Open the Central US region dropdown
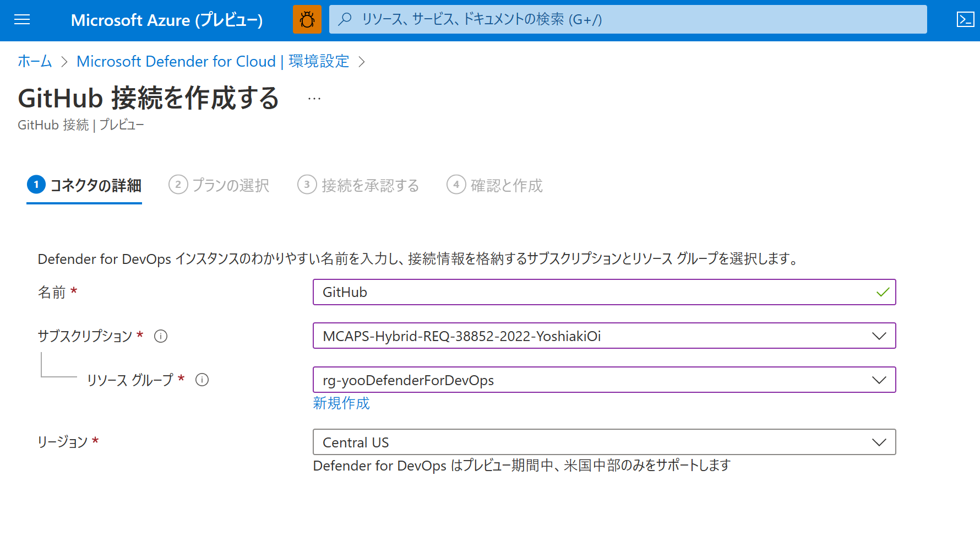This screenshot has width=980, height=535. (879, 442)
